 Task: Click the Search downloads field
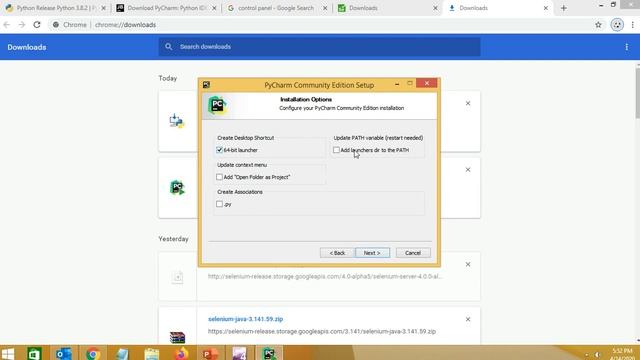[x=319, y=47]
